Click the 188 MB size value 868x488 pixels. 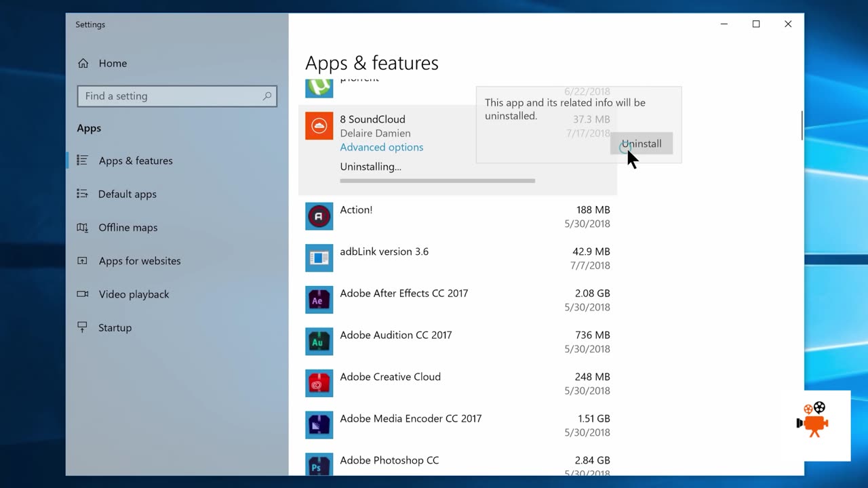pos(593,209)
